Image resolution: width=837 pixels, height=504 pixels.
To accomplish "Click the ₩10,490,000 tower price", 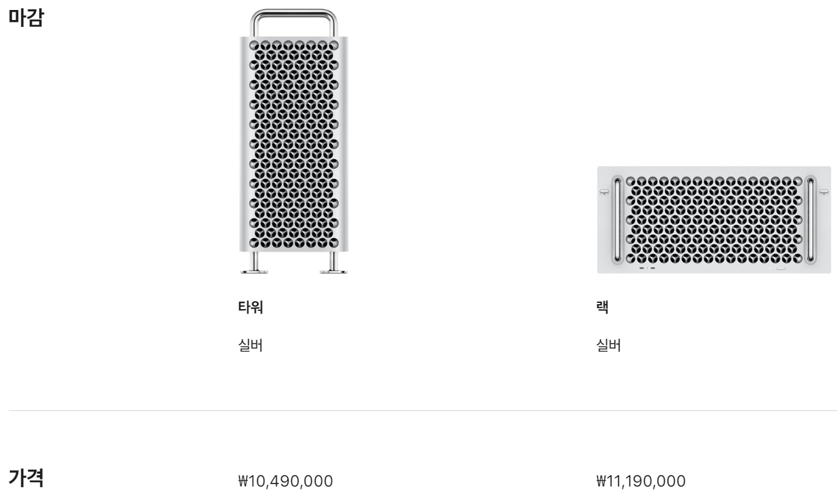I will [x=285, y=482].
